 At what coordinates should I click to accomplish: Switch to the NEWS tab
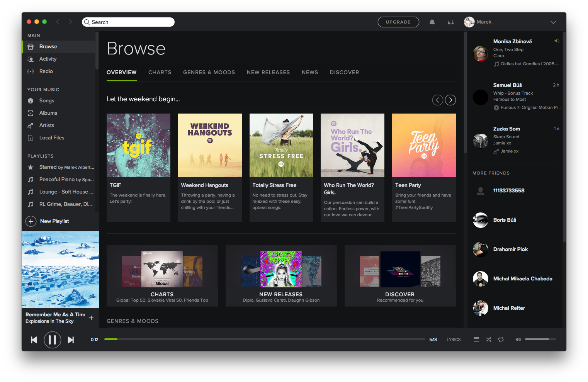click(x=310, y=72)
